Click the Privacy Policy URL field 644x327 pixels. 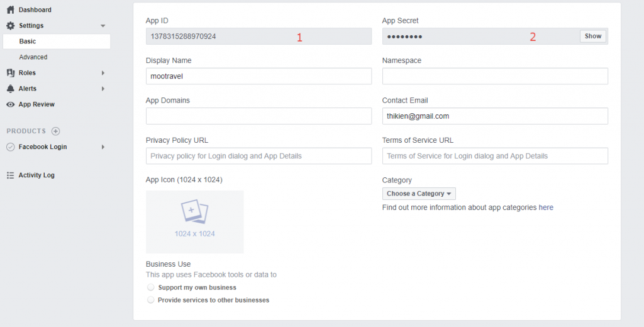click(258, 156)
